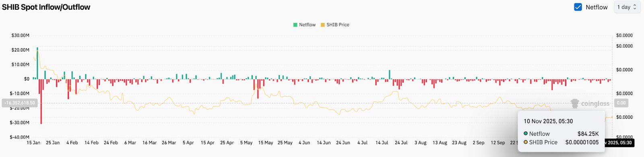
Task: Click the 25 Apr date label
Action: tap(227, 143)
